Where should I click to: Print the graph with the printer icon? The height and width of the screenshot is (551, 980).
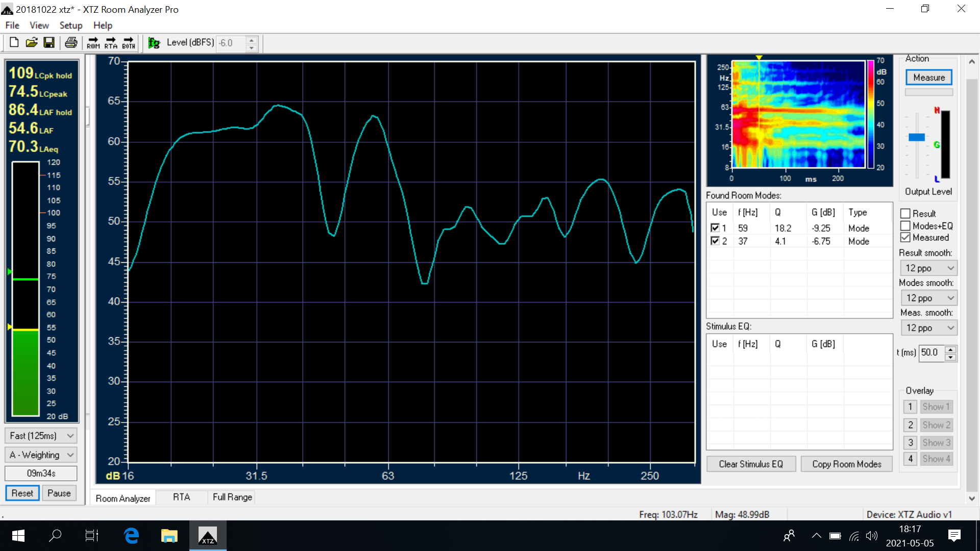(71, 43)
